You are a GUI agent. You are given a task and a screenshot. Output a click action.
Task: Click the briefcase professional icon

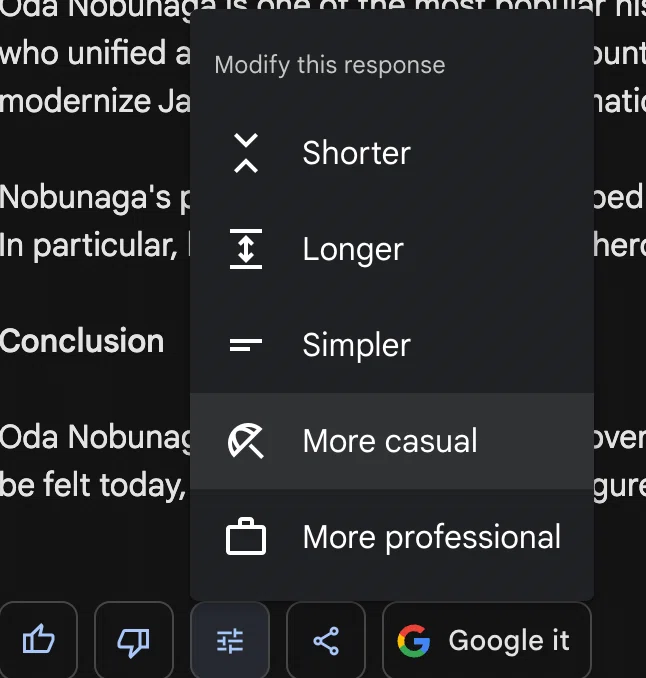click(246, 536)
